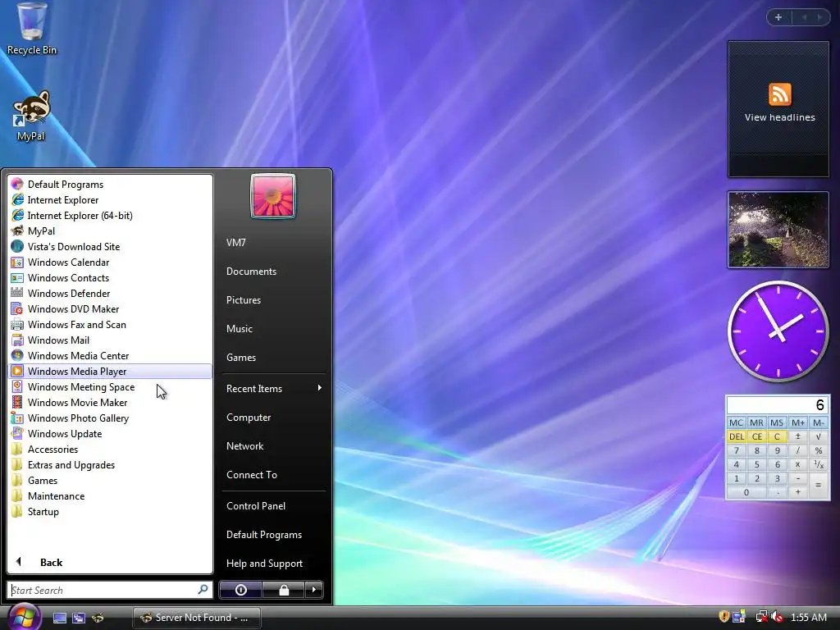
Task: Open Windows Meeting Space
Action: tap(110, 387)
